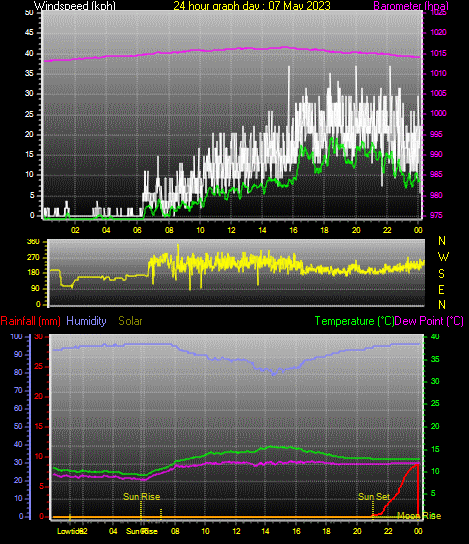Click the "985" barometer scale value
The image size is (469, 544).
[436, 174]
